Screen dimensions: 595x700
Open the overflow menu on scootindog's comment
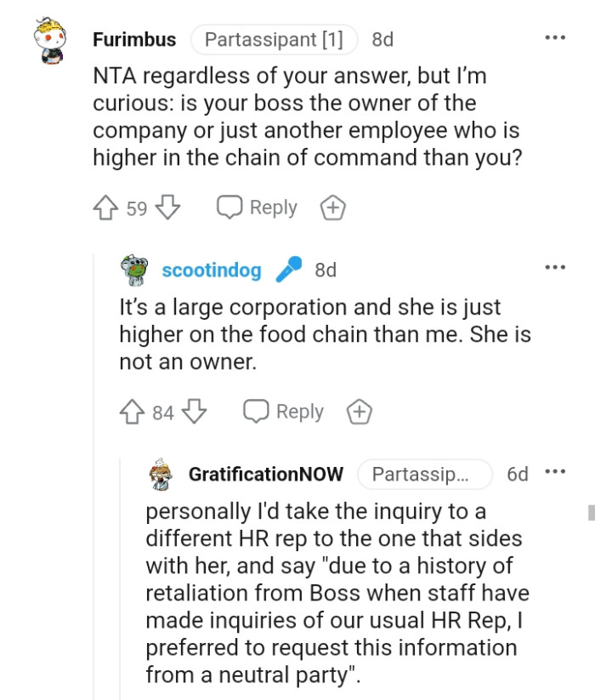click(x=555, y=266)
